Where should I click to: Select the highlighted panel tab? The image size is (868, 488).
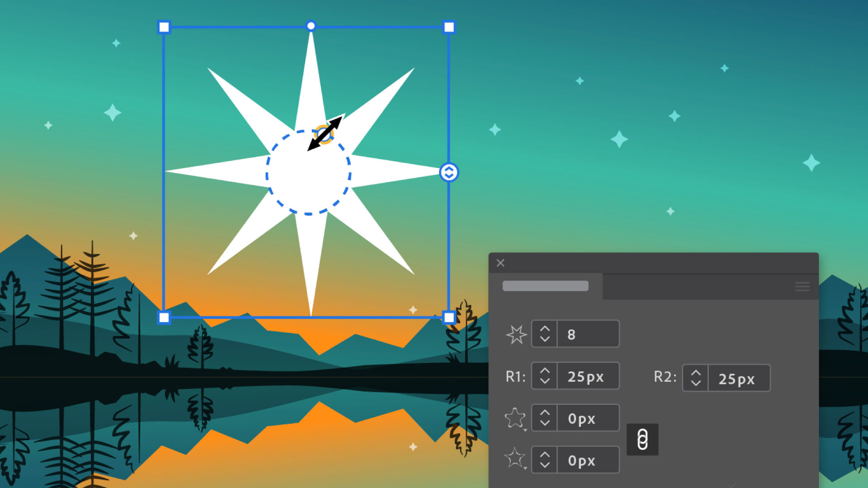(x=546, y=286)
